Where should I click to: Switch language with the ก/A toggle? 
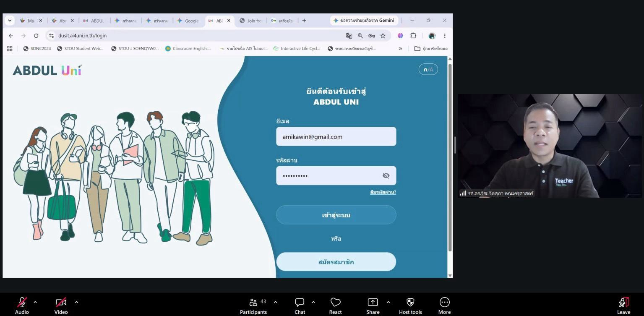click(428, 70)
